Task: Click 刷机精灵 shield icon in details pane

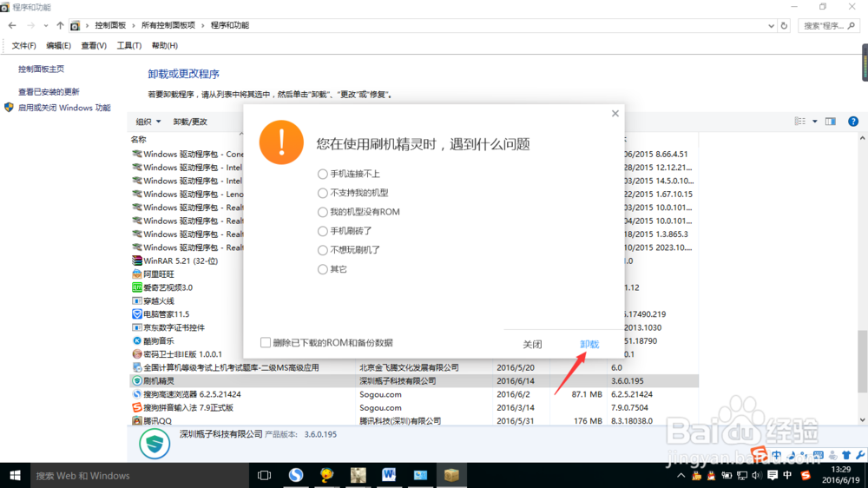Action: (x=155, y=444)
